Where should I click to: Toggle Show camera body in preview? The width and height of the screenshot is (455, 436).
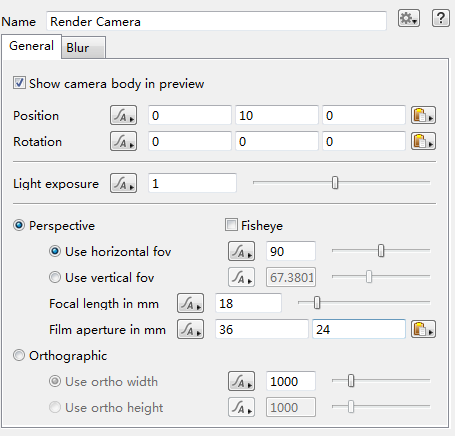click(x=19, y=83)
